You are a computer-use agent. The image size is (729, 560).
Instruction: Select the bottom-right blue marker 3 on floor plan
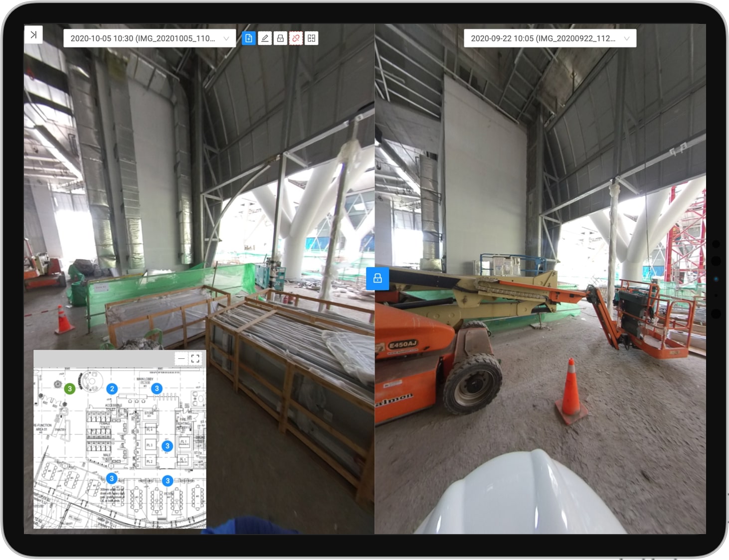tap(168, 481)
